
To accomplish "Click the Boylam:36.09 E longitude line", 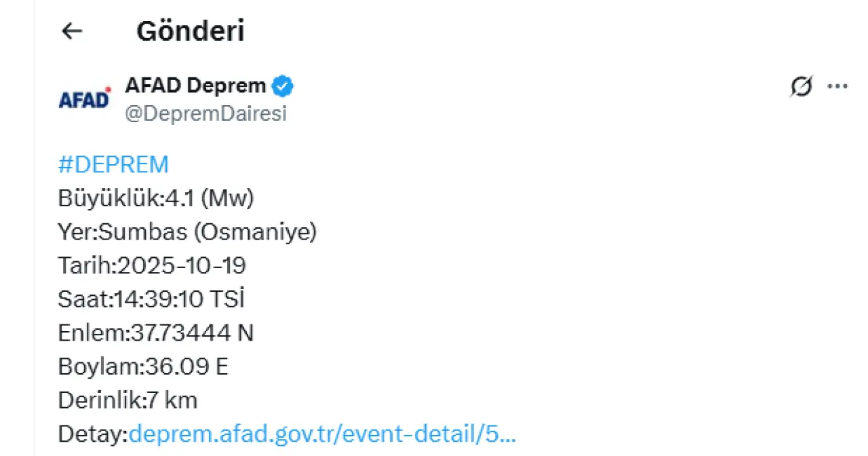I will [x=143, y=366].
